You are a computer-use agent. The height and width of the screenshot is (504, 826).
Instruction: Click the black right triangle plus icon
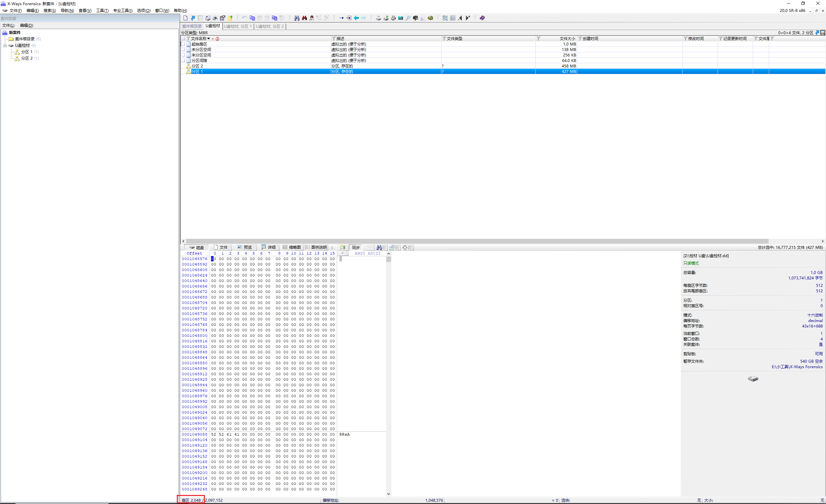[x=468, y=18]
